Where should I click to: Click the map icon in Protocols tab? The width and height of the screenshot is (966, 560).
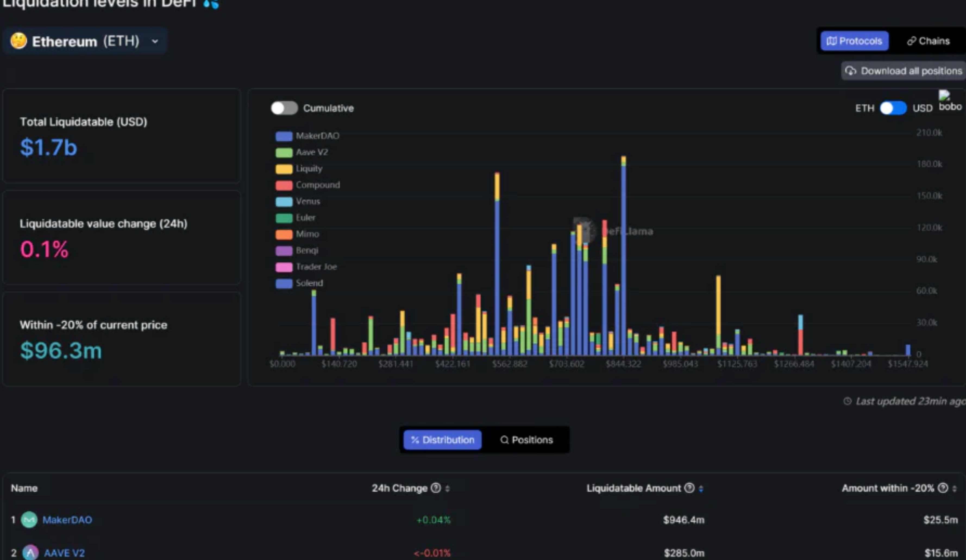pos(831,41)
